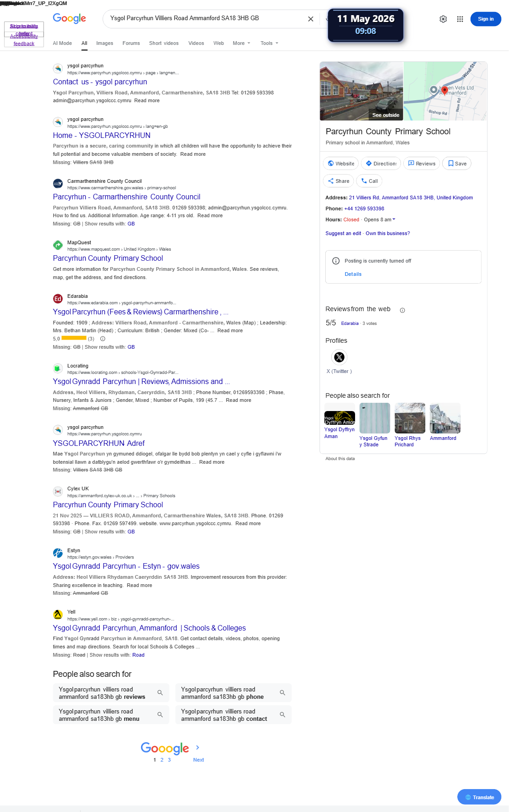
Task: Click search icon on the 'phone' related search
Action: pyautogui.click(x=282, y=693)
